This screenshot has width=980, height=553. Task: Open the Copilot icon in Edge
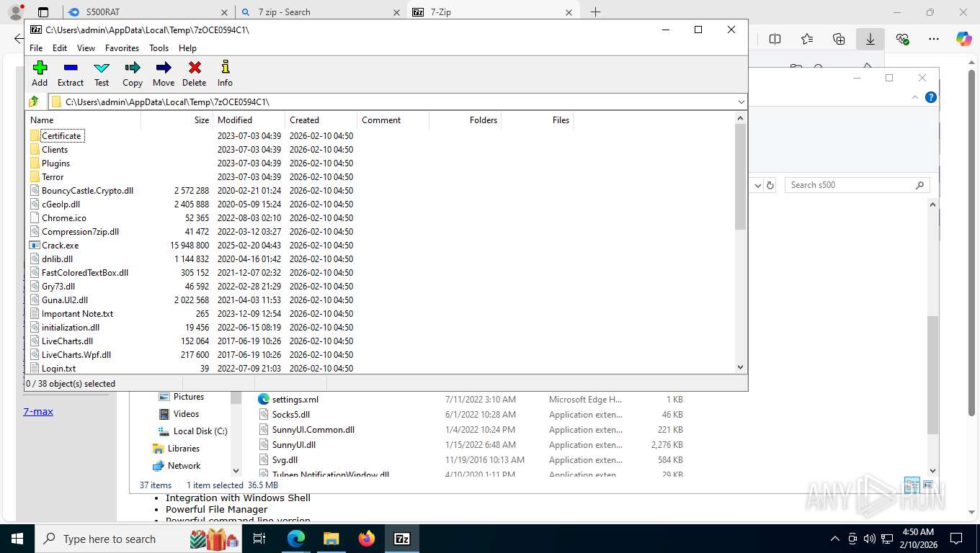pyautogui.click(x=963, y=39)
